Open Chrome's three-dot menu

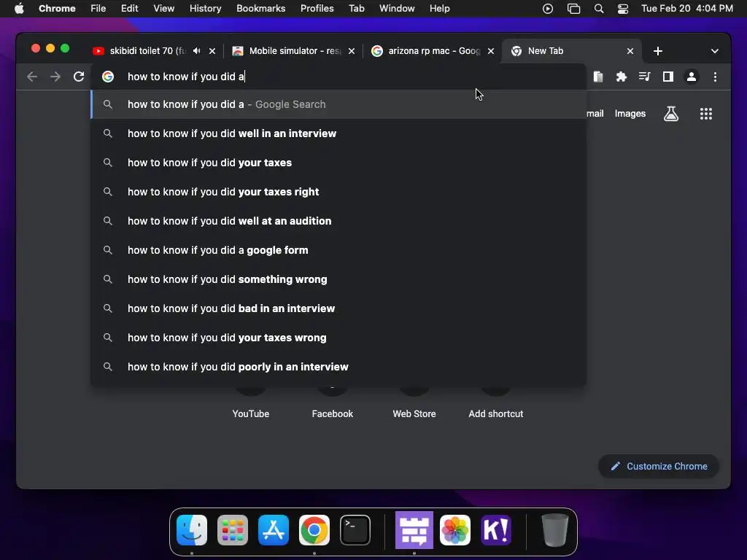pos(715,77)
